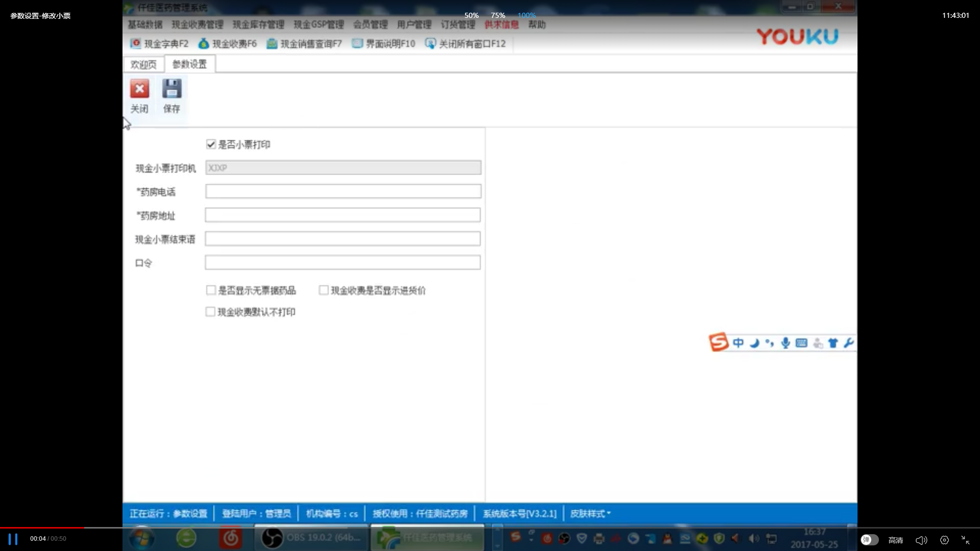Viewport: 980px width, 551px height.
Task: Check the 现金收费是否显示进货价 checkbox
Action: click(324, 290)
